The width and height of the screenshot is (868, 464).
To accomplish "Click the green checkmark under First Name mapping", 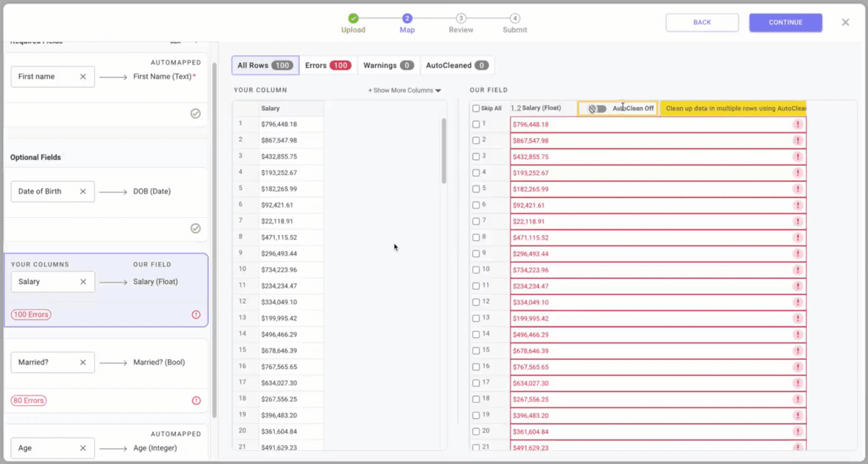I will click(195, 113).
